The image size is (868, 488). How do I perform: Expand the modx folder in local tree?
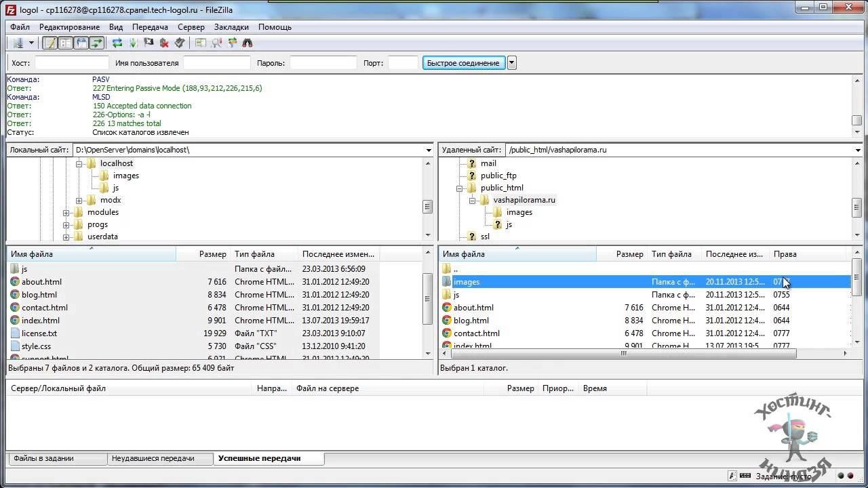click(x=79, y=201)
